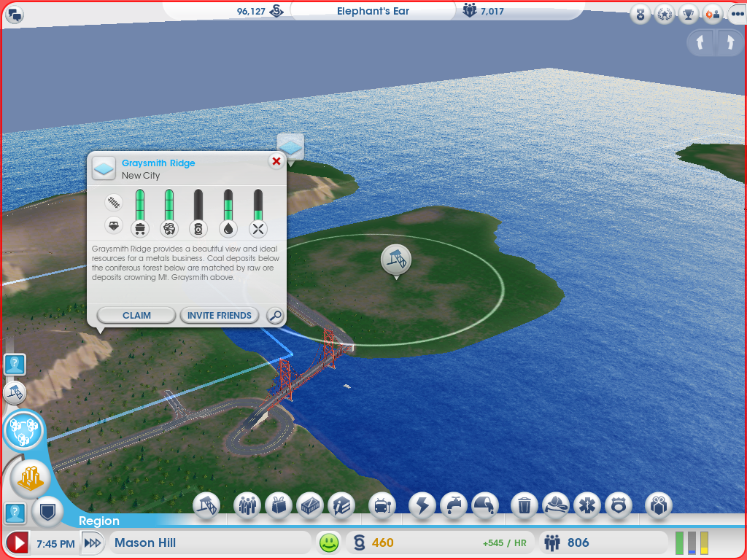The image size is (747, 560).
Task: Switch to the orange city view button
Action: [30, 478]
